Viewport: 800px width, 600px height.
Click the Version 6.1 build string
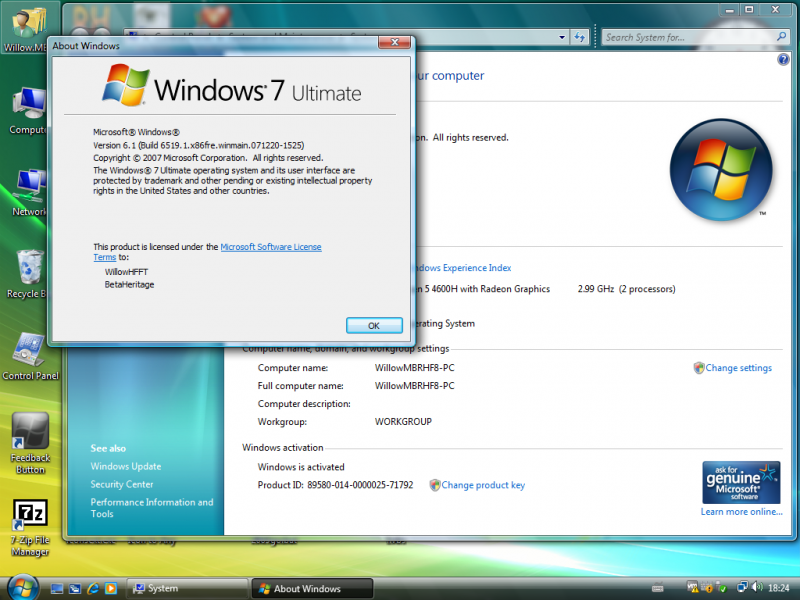pyautogui.click(x=198, y=145)
